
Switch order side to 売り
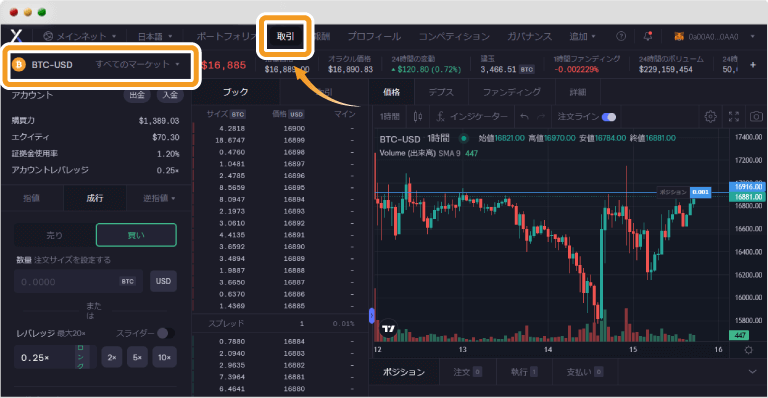[x=55, y=235]
